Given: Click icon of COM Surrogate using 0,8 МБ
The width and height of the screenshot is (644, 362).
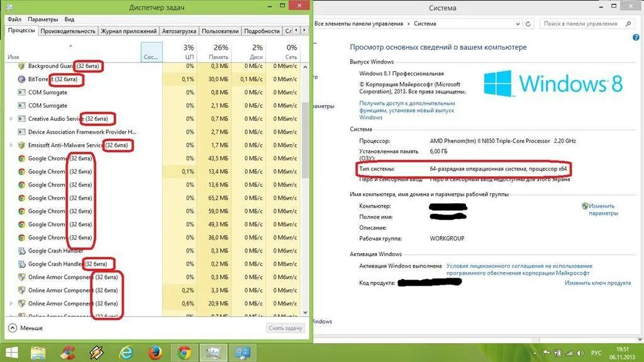Looking at the screenshot, I should coord(22,92).
